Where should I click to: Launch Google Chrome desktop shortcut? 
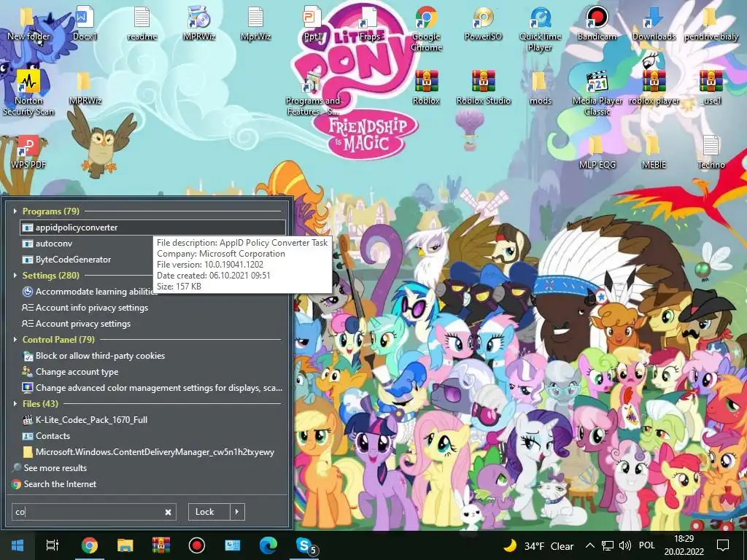click(x=426, y=28)
